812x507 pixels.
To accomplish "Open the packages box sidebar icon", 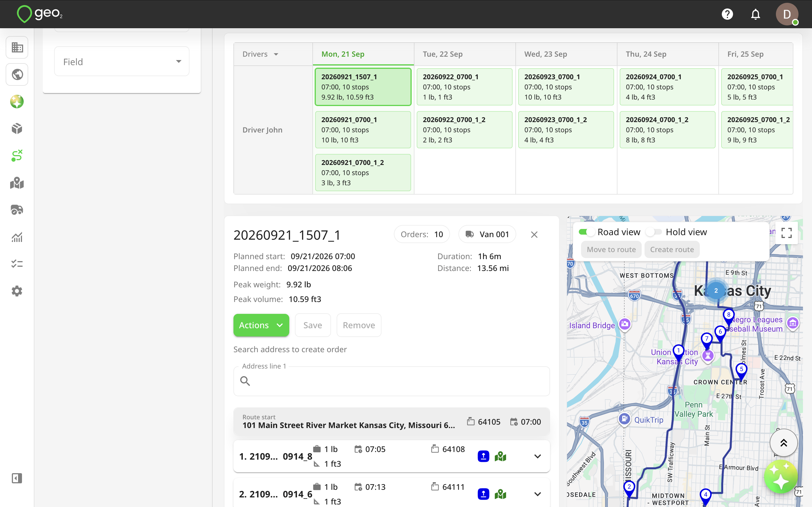I will click(17, 129).
